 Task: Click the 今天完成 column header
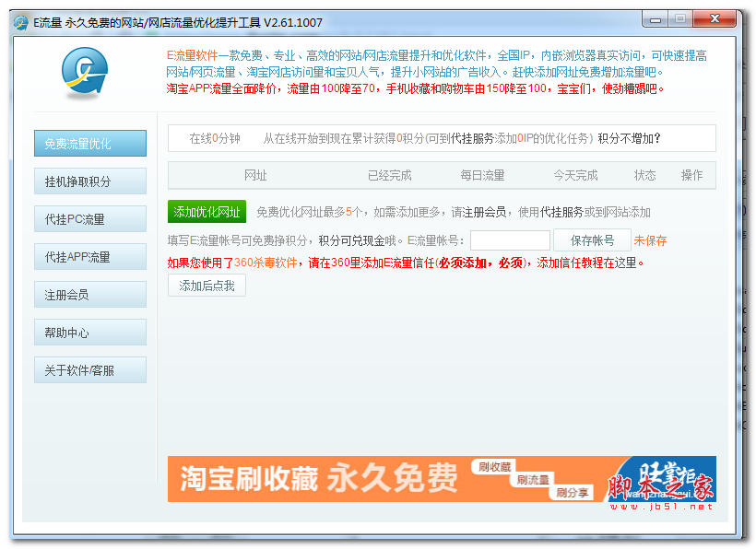tap(575, 175)
